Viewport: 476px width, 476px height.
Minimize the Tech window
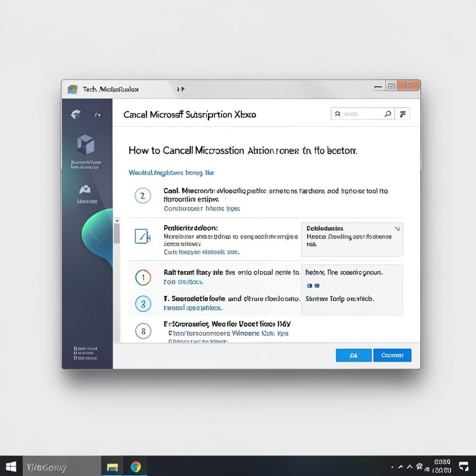pos(377,87)
